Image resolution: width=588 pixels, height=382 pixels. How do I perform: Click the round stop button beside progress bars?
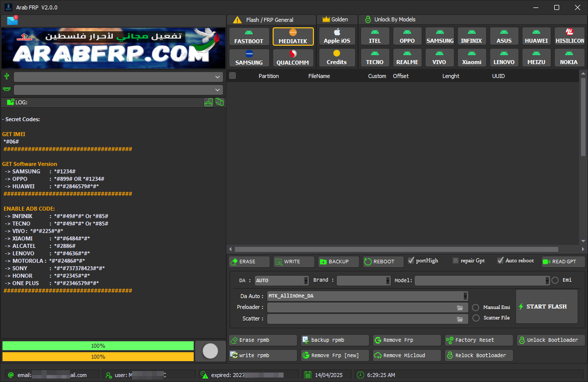(x=210, y=351)
